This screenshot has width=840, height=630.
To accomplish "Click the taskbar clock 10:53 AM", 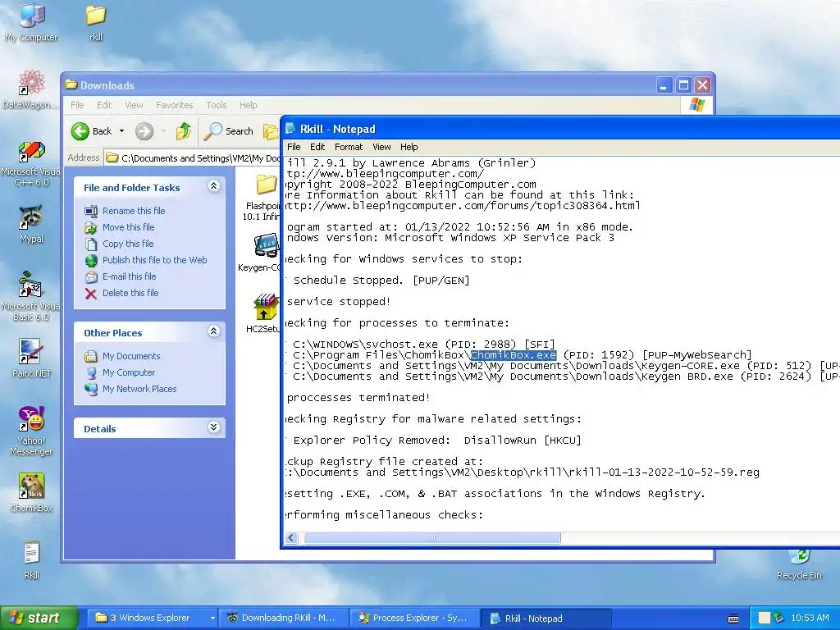I will (x=810, y=618).
